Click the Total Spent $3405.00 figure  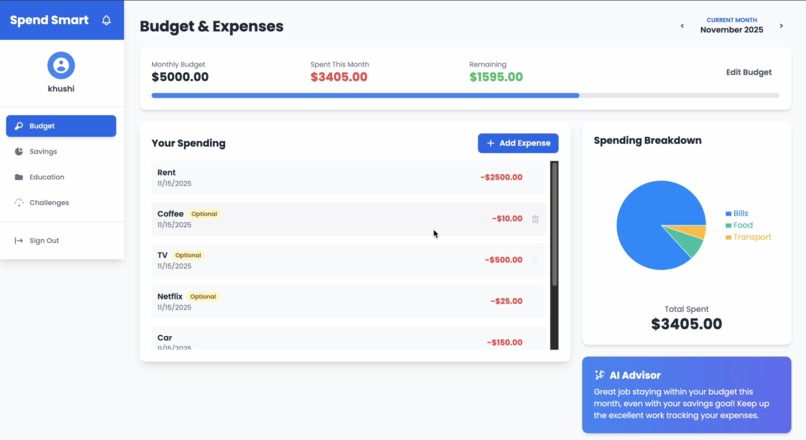pos(686,324)
